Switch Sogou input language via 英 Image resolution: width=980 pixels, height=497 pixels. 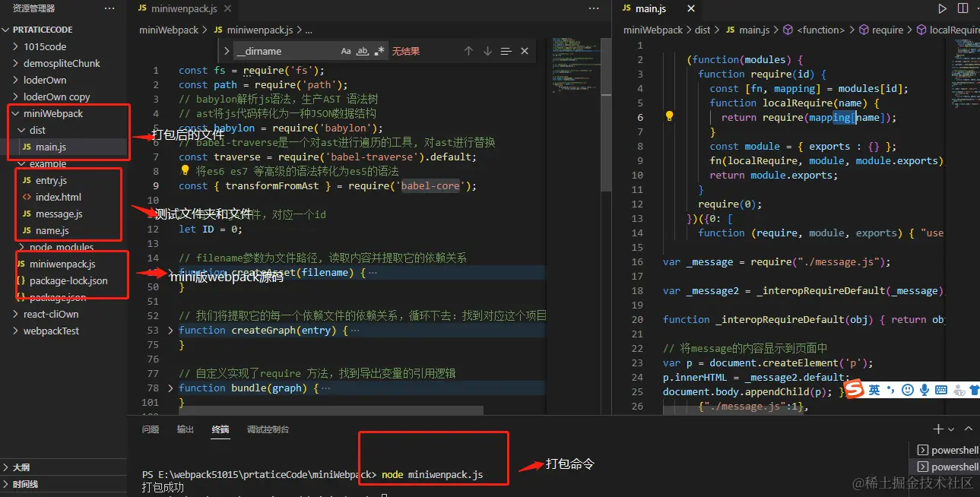point(874,390)
